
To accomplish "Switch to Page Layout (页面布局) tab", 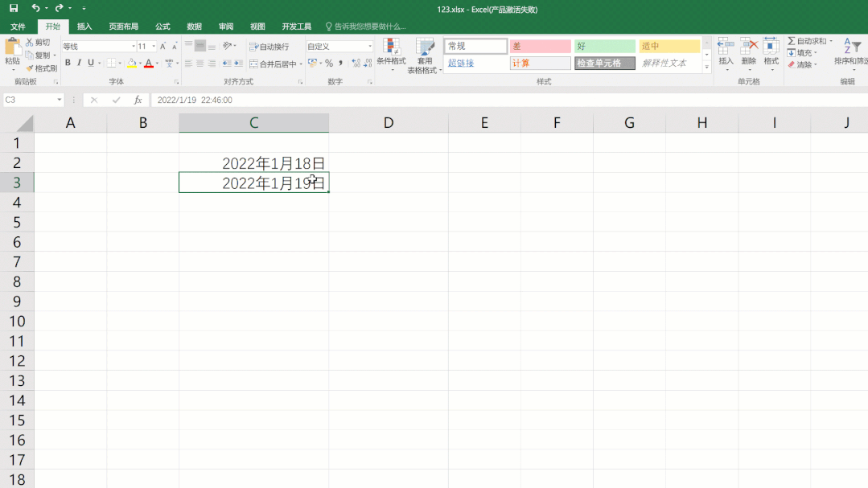I will click(123, 27).
